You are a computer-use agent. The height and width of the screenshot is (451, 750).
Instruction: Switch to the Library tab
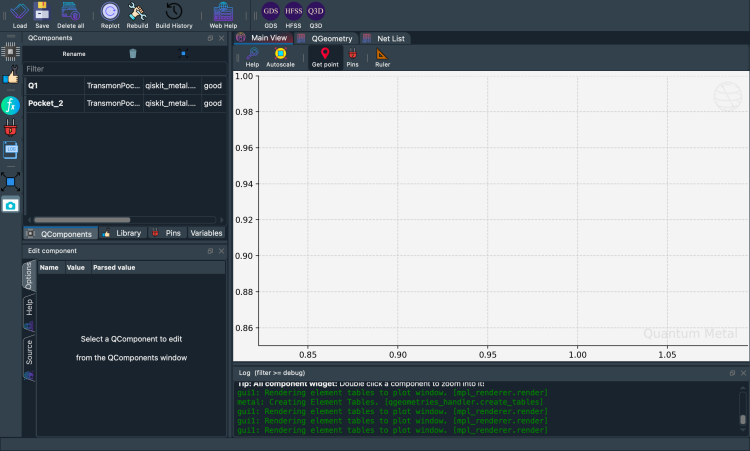122,233
